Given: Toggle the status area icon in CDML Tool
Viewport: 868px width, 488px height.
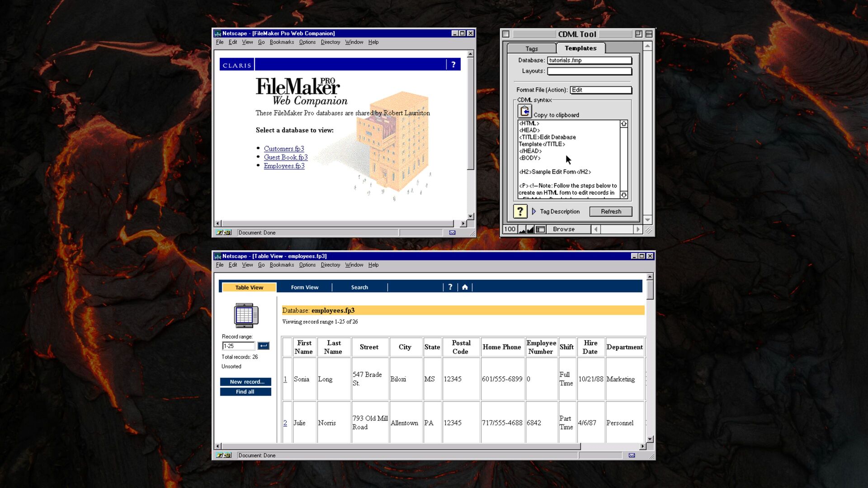Looking at the screenshot, I should (540, 230).
